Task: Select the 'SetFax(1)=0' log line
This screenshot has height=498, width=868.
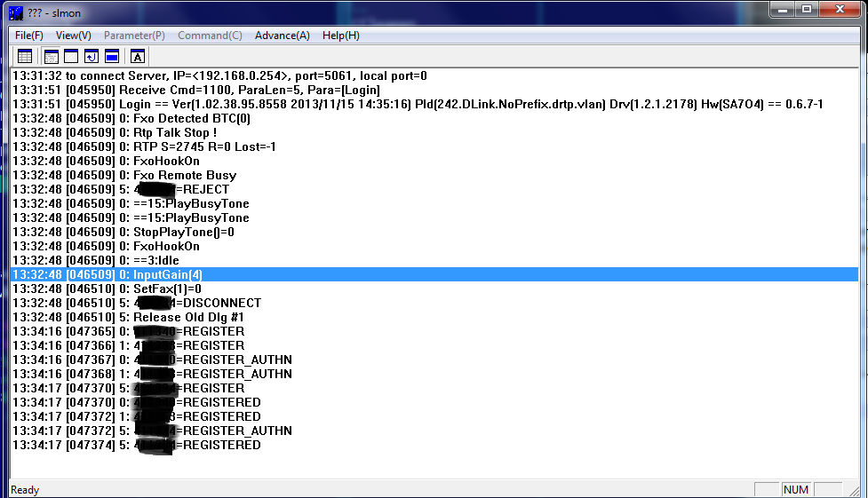Action: (434, 289)
